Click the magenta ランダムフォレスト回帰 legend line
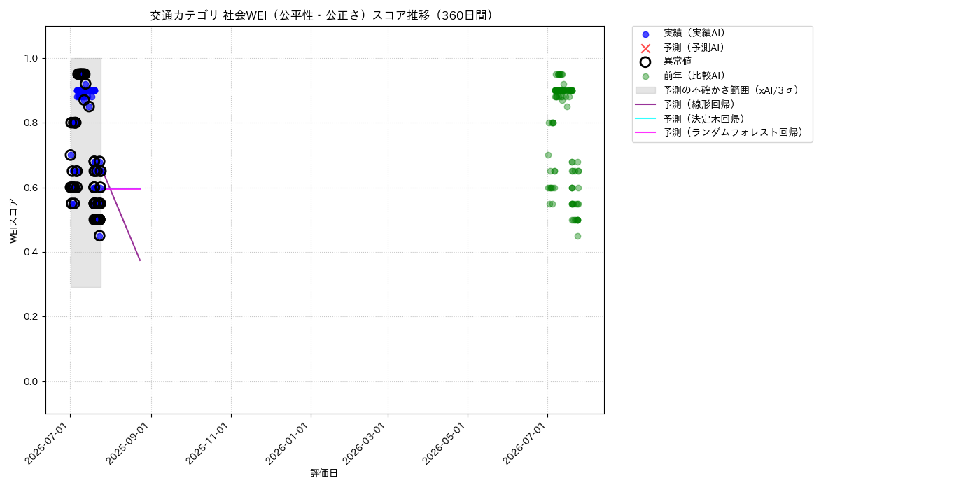This screenshot has height=490, width=980. [x=645, y=132]
